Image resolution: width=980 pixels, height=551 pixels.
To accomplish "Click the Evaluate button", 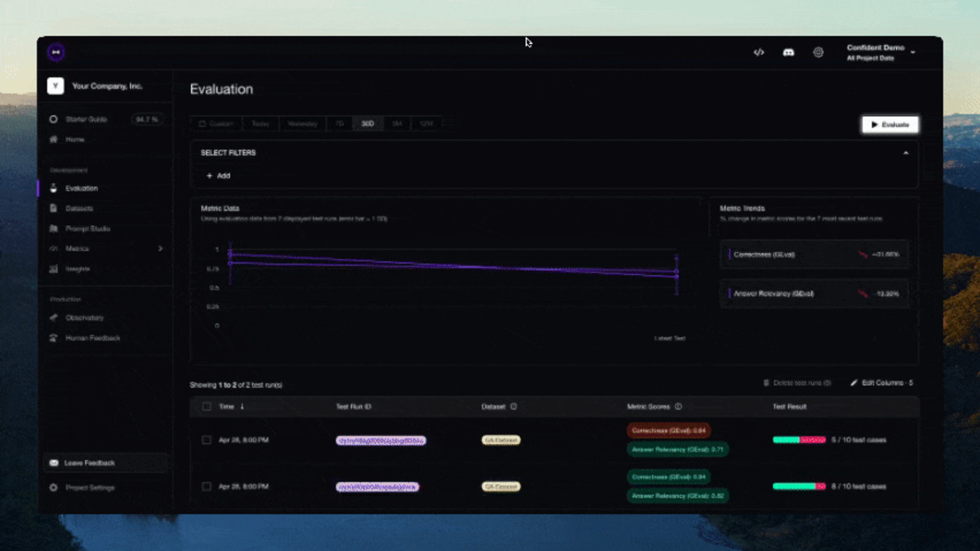I will pos(890,124).
